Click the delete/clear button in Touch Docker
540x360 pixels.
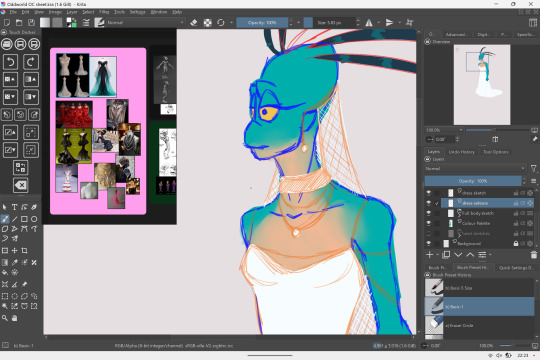pos(21,185)
